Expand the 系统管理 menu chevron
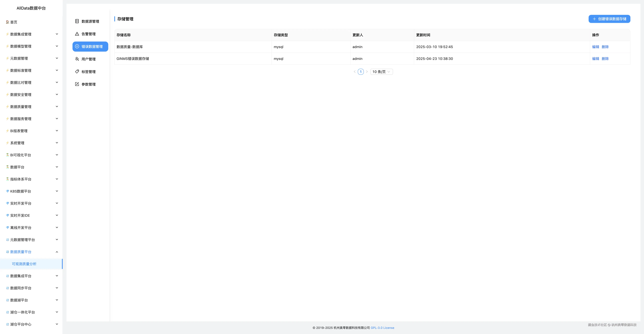Viewport: 644px width, 334px height. pyautogui.click(x=57, y=143)
